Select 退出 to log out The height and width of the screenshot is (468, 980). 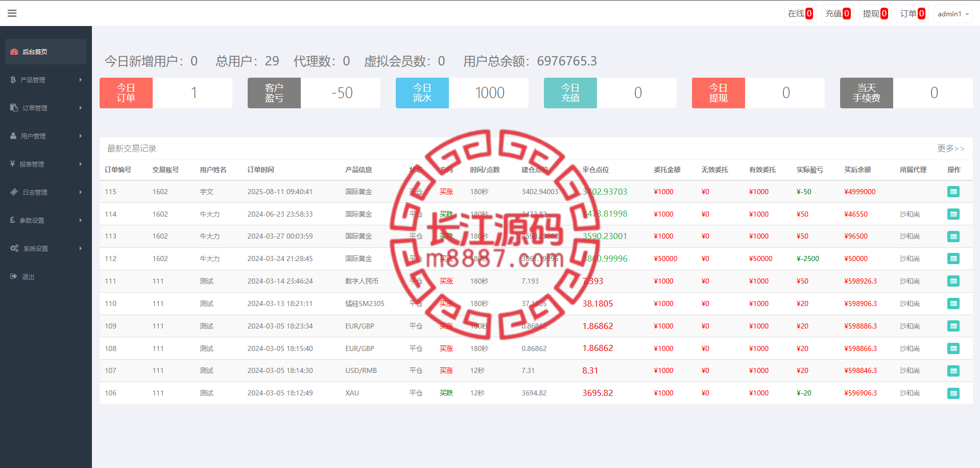pos(46,276)
